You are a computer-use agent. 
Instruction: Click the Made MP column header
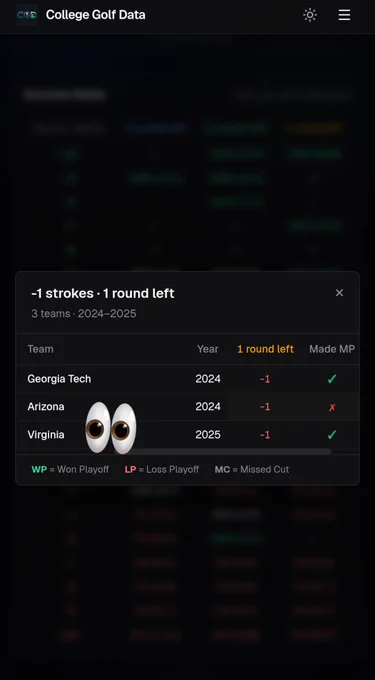pyautogui.click(x=332, y=349)
